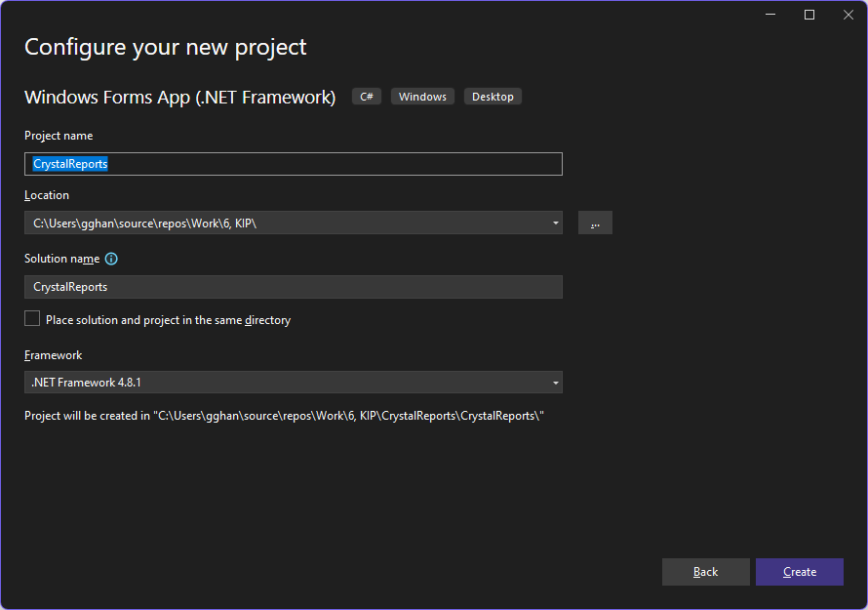
Task: Click the project creation path text
Action: 284,416
